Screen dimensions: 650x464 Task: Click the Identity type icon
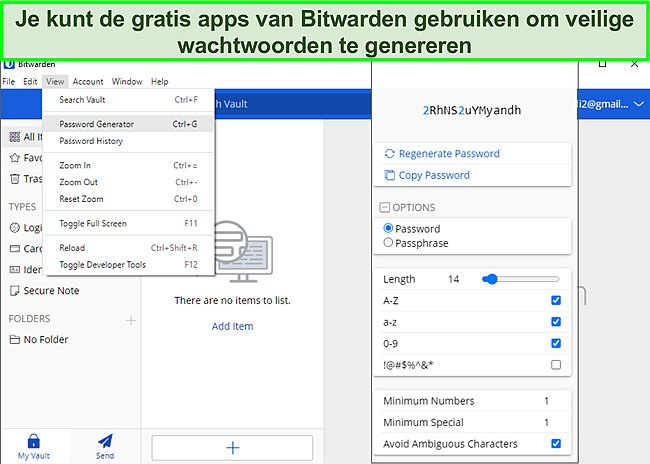[15, 270]
